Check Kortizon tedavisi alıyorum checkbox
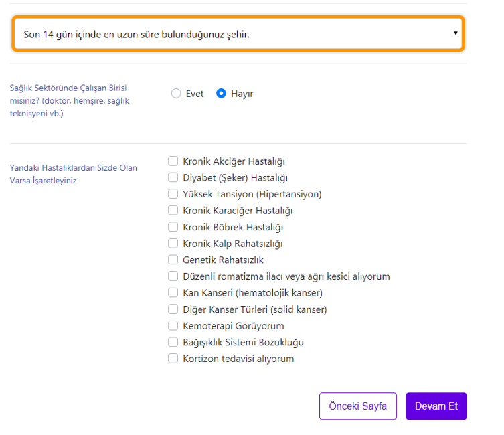Screen dimensions: 504x435 pos(173,359)
